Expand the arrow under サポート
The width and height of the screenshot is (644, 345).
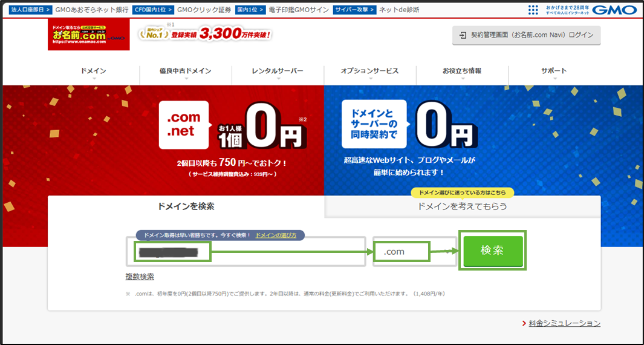point(554,79)
